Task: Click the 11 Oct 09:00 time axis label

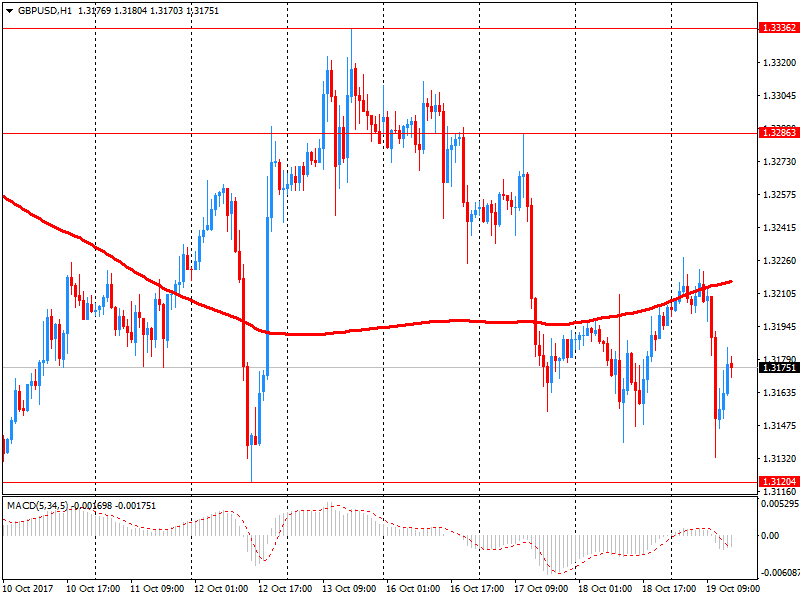Action: pos(157,589)
